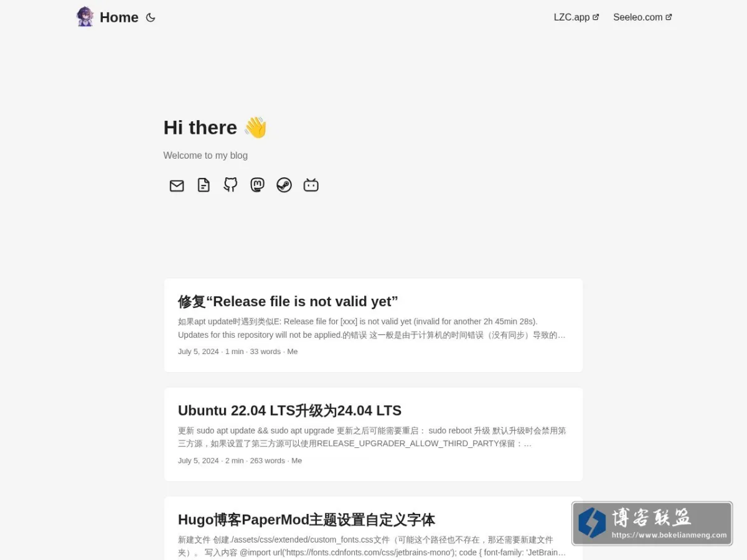Open the Seeleo.com menu link
The width and height of the screenshot is (747, 560).
(x=642, y=17)
